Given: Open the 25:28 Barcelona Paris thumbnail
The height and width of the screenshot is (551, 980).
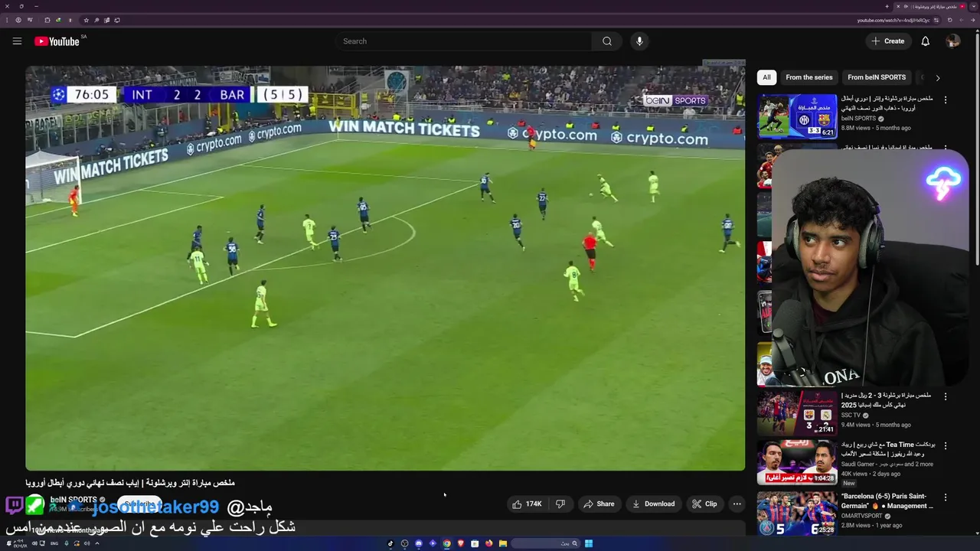Looking at the screenshot, I should [797, 514].
